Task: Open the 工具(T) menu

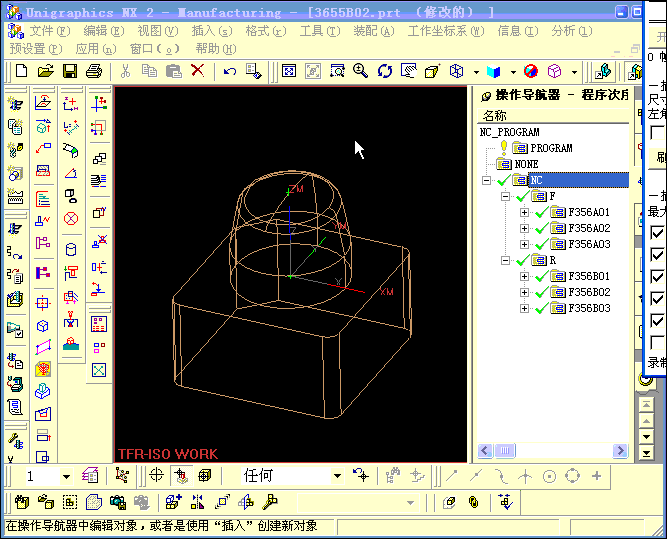Action: 320,31
